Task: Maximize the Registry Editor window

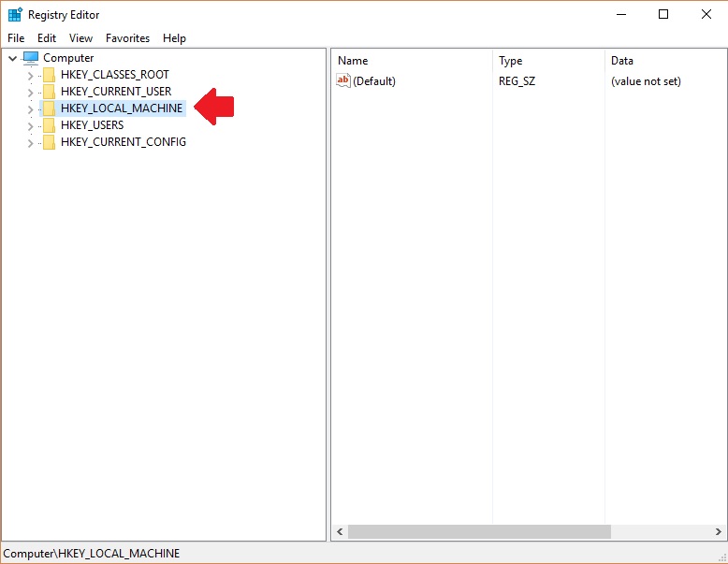Action: point(663,14)
